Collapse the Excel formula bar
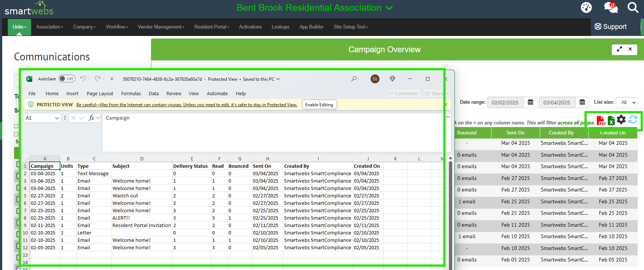 (448, 117)
